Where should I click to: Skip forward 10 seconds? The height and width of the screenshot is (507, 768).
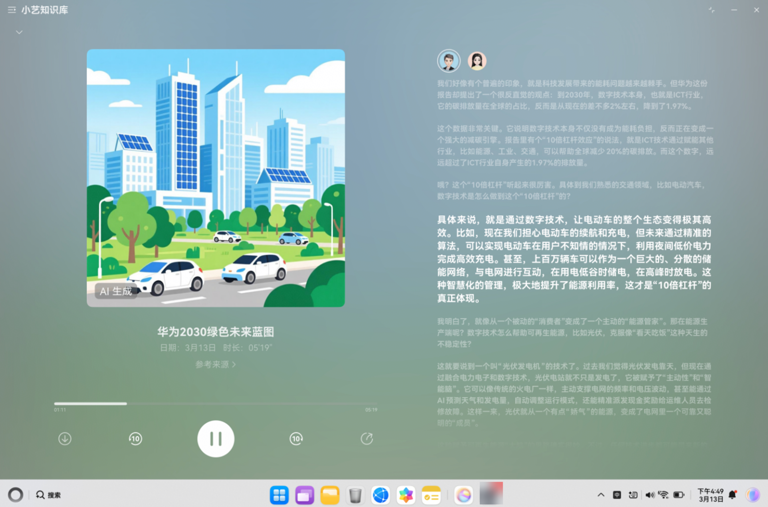[x=296, y=438]
